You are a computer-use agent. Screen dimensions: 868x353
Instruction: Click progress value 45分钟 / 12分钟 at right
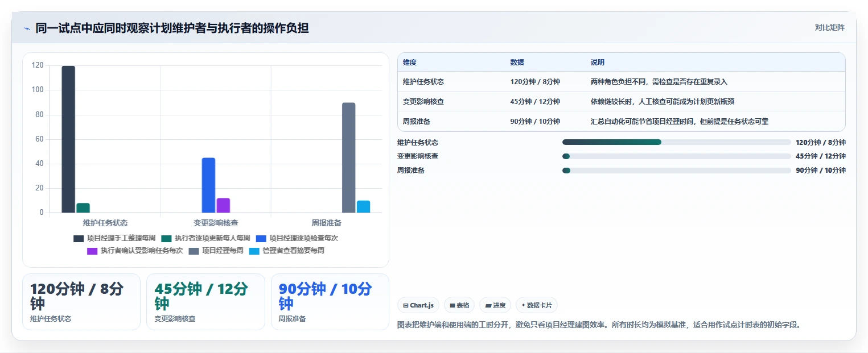click(x=821, y=156)
